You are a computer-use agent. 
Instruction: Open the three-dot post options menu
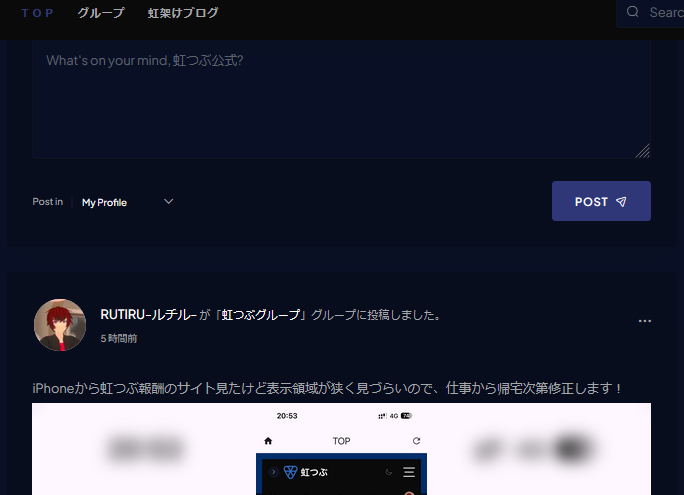pos(645,321)
